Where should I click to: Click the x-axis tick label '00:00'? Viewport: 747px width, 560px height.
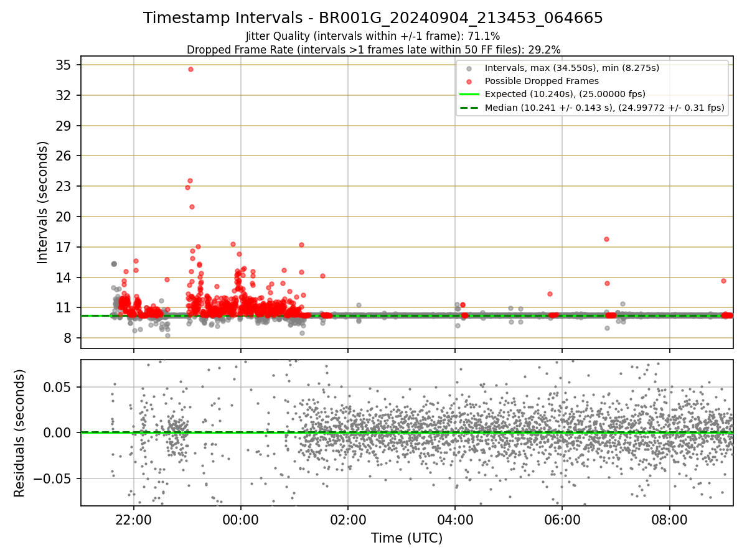pos(241,520)
